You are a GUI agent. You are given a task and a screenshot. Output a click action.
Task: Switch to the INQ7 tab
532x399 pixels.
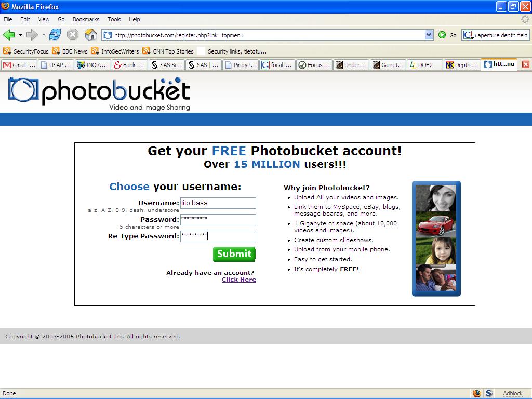point(93,65)
